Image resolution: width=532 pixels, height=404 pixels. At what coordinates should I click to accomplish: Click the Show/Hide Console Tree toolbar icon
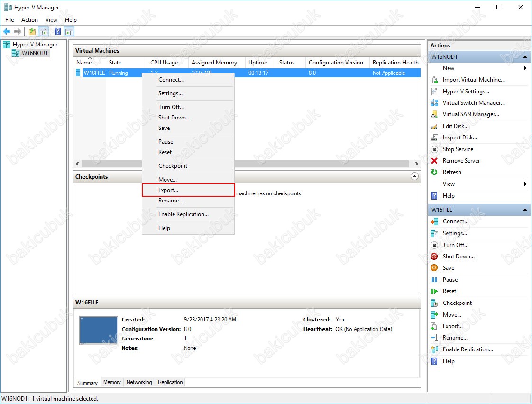click(x=44, y=32)
